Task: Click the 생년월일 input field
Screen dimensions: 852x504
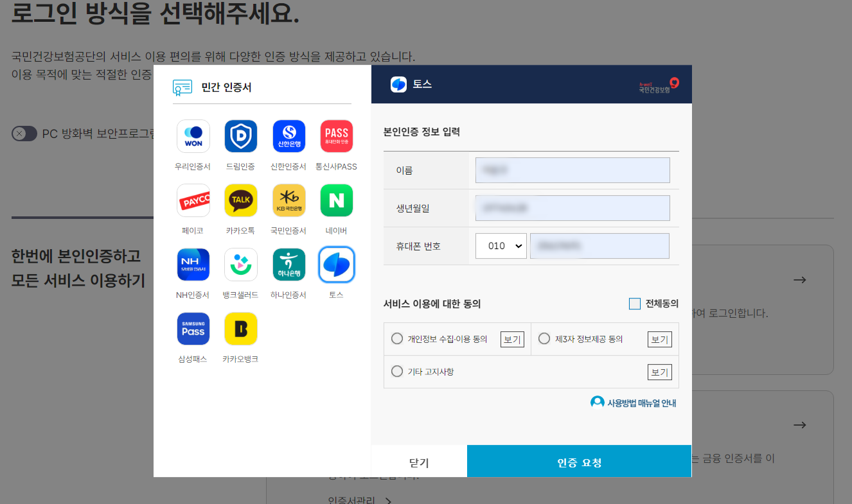Action: point(572,208)
